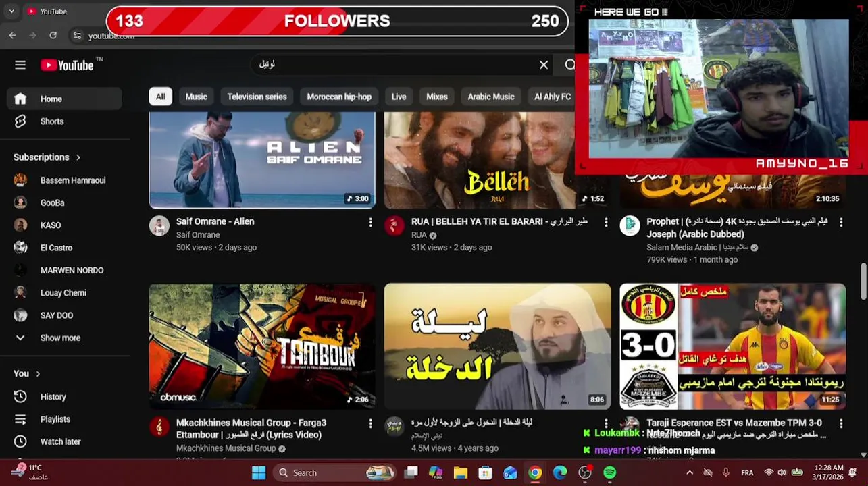Clear the search box with the X
Viewport: 868px width, 486px height.
(544, 65)
